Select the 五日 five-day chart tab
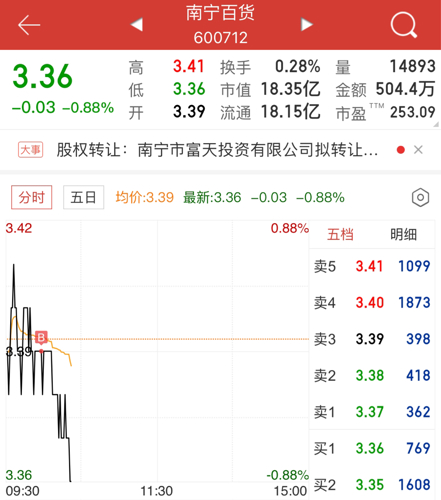Image resolution: width=441 pixels, height=500 pixels. pyautogui.click(x=83, y=197)
